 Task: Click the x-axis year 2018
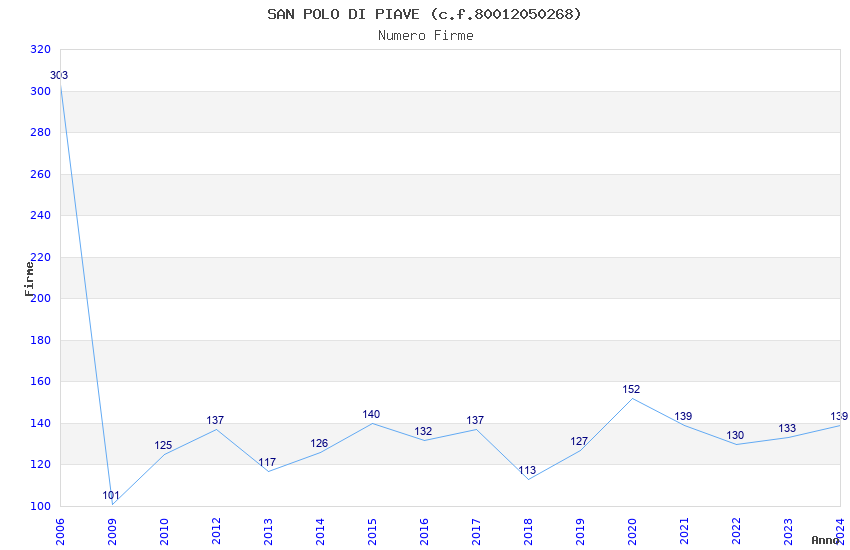coord(528,532)
